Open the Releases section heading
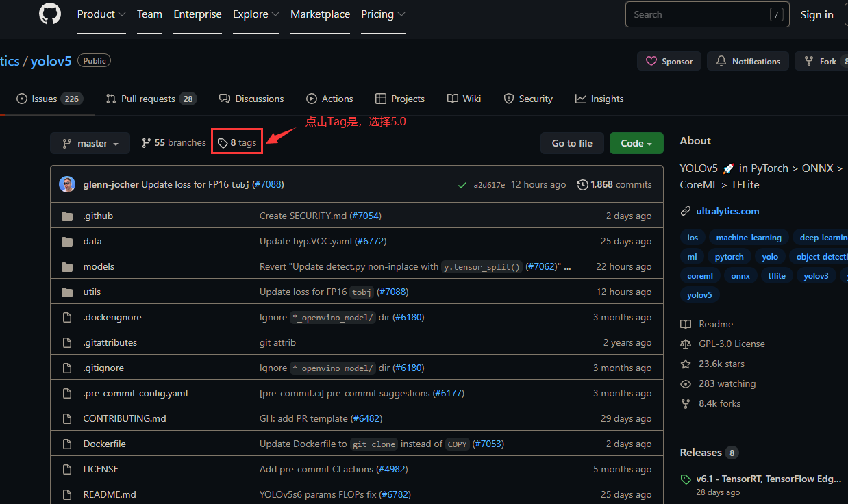Image resolution: width=848 pixels, height=504 pixels. click(701, 453)
